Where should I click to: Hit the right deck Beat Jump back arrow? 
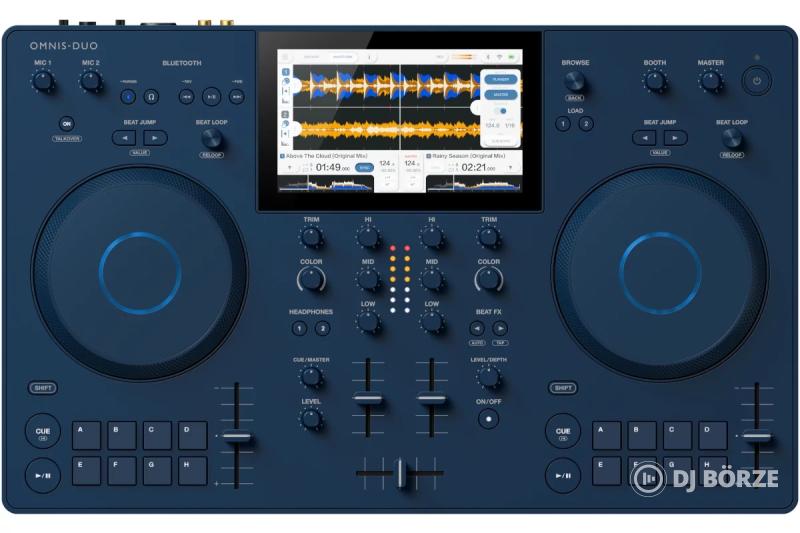(x=644, y=138)
